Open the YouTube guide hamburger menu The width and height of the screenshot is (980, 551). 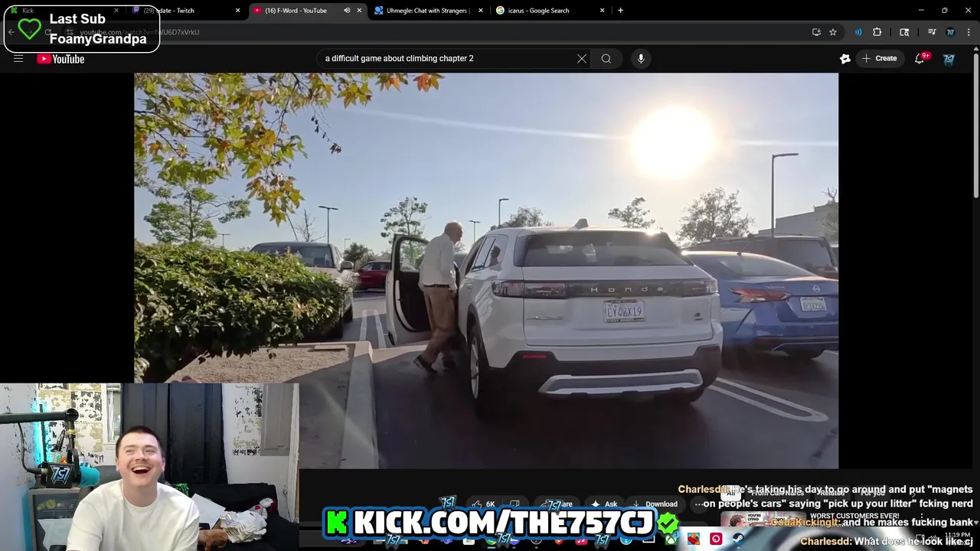click(x=18, y=58)
